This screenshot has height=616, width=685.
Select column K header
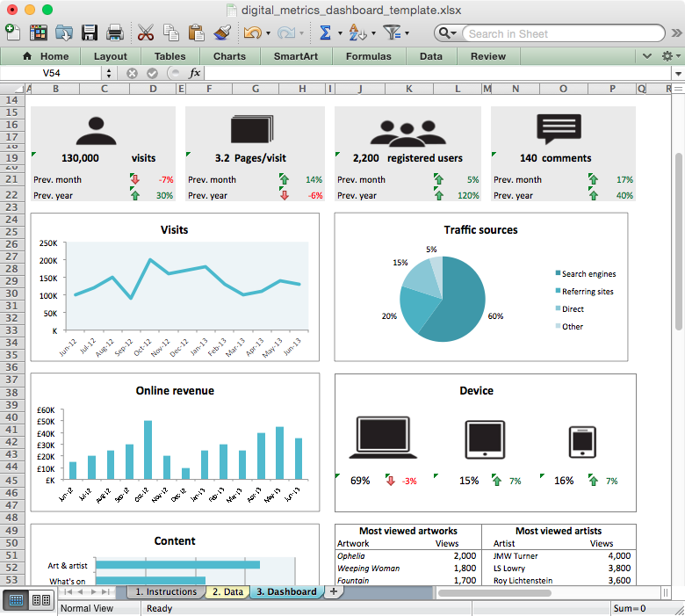point(409,89)
